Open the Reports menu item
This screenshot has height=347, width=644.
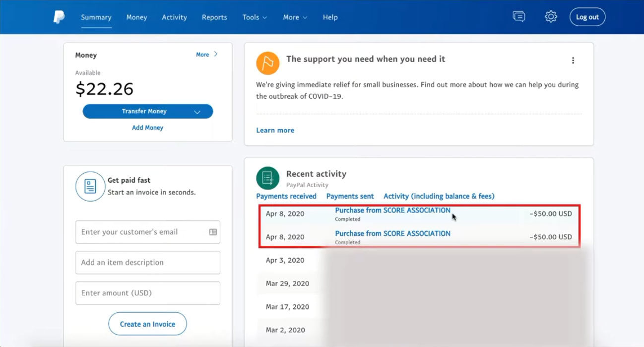pos(214,17)
